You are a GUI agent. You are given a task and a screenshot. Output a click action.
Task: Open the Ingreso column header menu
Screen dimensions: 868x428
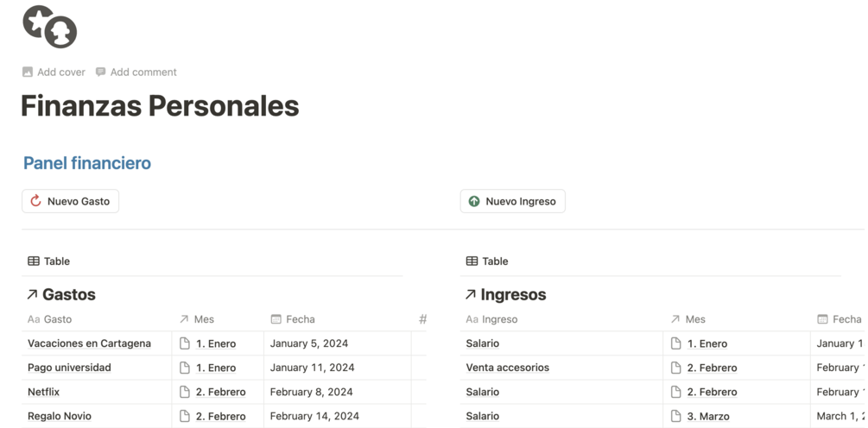coord(499,319)
